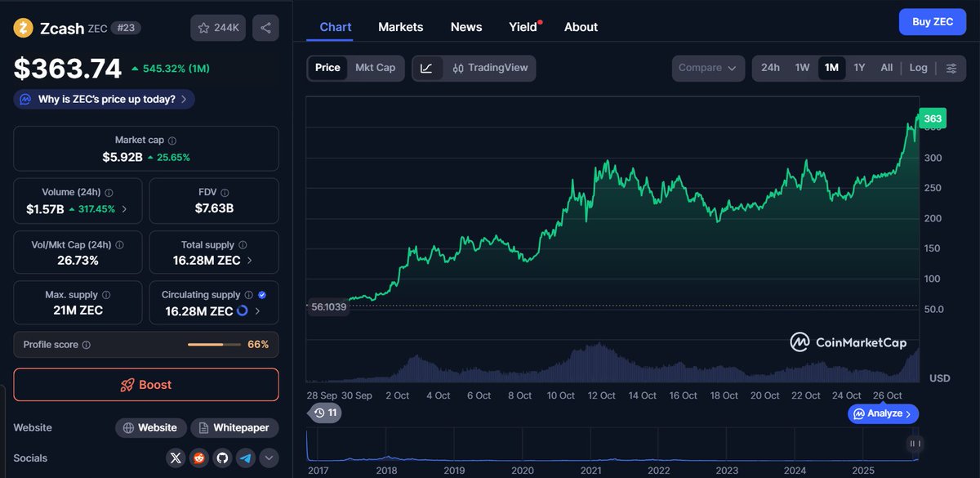The image size is (980, 478).
Task: Click the Vol/Mkt Cap info icon
Action: tap(120, 245)
